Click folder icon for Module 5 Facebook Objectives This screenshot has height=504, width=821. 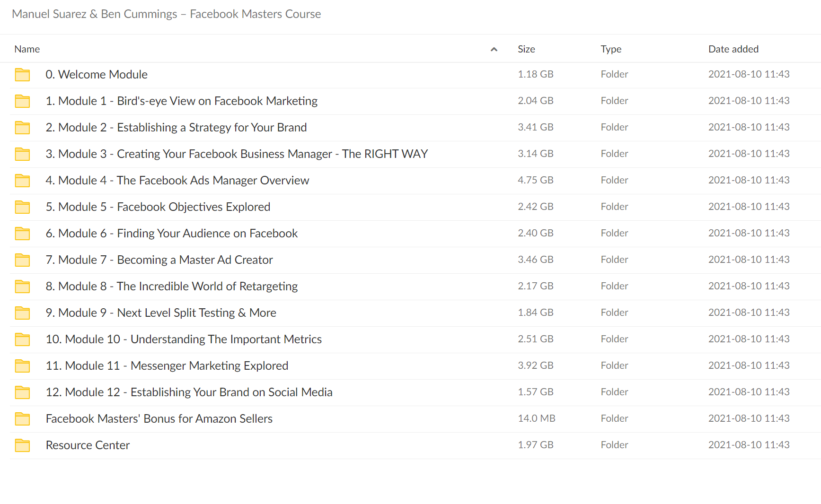[x=22, y=207]
